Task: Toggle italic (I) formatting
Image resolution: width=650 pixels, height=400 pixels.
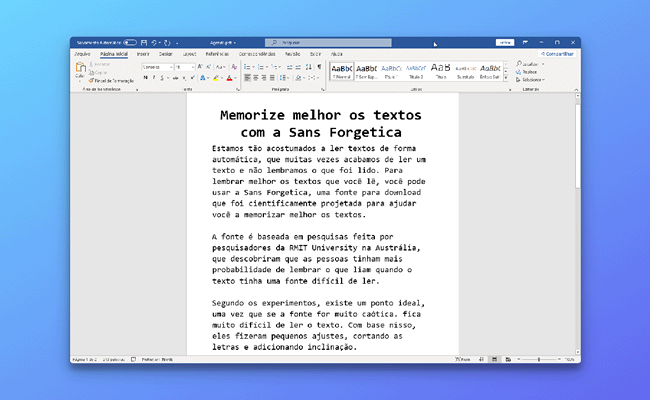Action: point(154,78)
